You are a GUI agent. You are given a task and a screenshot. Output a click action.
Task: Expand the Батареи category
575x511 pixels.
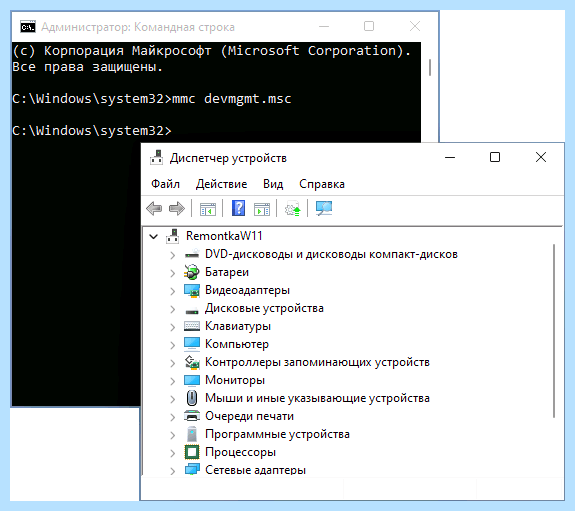click(172, 273)
